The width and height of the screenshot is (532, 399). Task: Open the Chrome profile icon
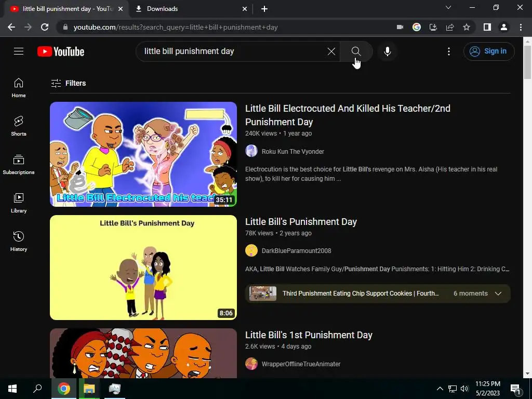pos(504,27)
